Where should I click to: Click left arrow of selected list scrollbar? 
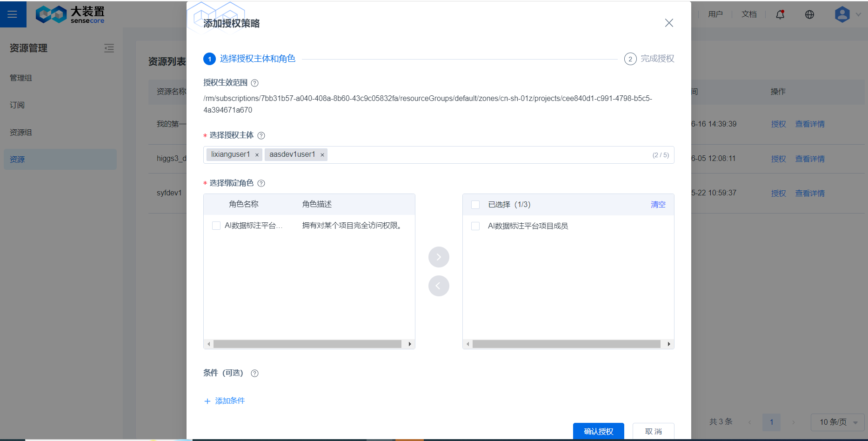[468, 344]
